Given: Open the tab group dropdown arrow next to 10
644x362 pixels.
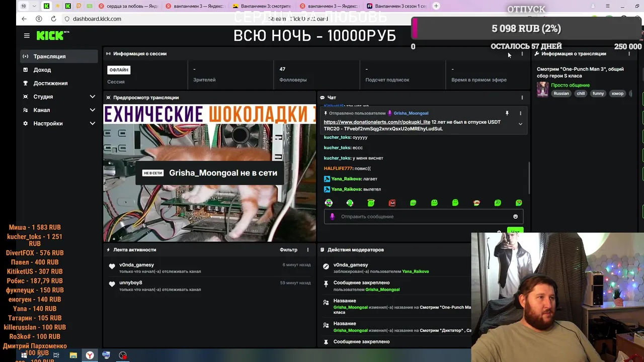Looking at the screenshot, I should (x=34, y=6).
